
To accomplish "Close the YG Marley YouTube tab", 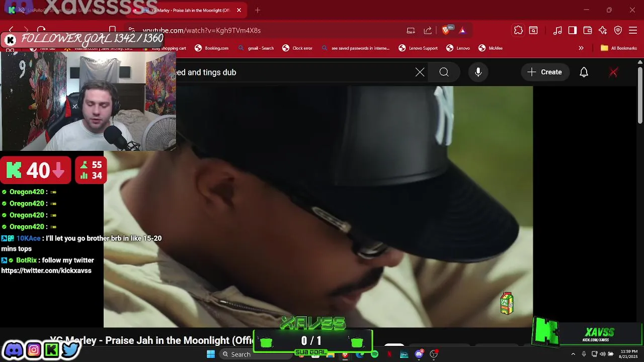I will click(x=239, y=10).
